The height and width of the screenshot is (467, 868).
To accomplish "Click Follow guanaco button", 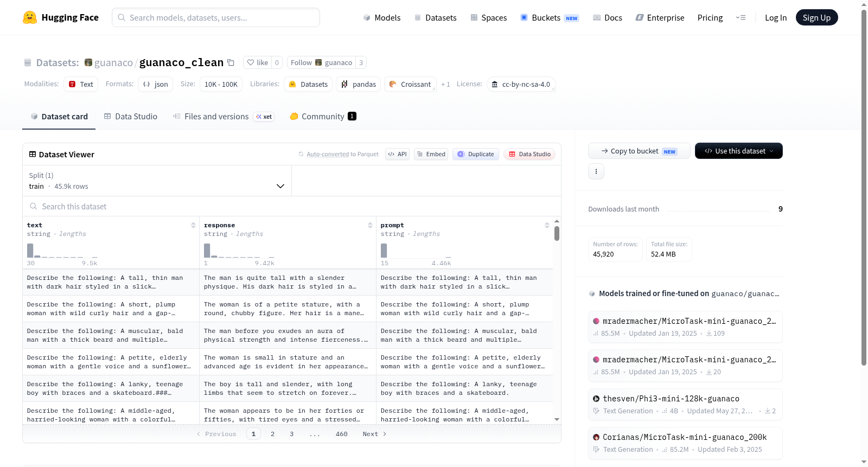I will pyautogui.click(x=321, y=62).
